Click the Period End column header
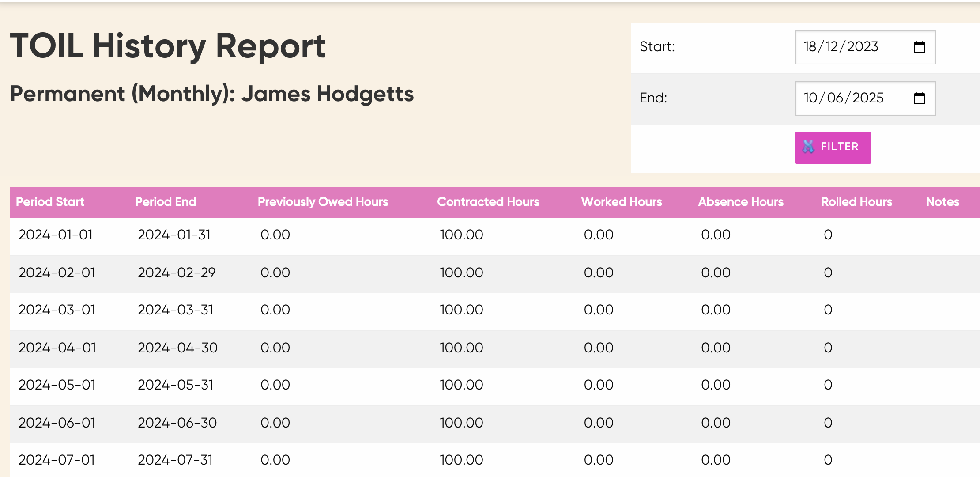This screenshot has width=980, height=477. 166,202
